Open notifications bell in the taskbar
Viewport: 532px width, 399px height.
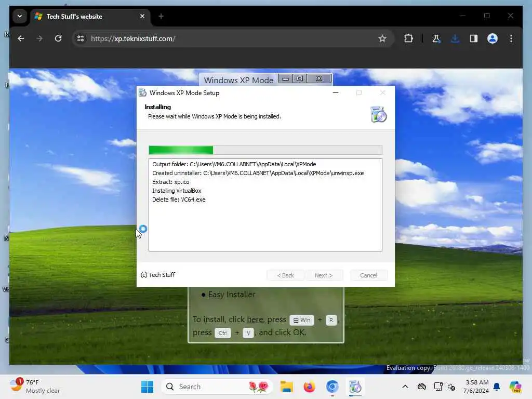click(497, 387)
